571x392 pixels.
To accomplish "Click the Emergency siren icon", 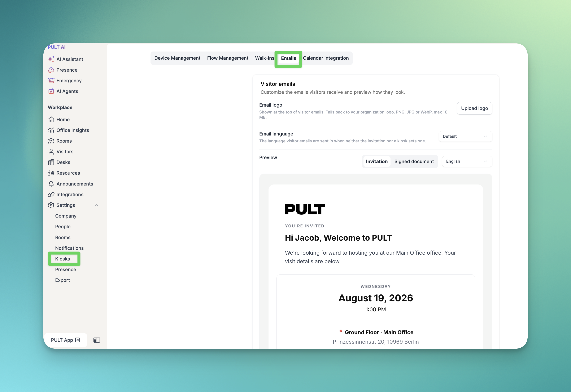I will point(51,81).
